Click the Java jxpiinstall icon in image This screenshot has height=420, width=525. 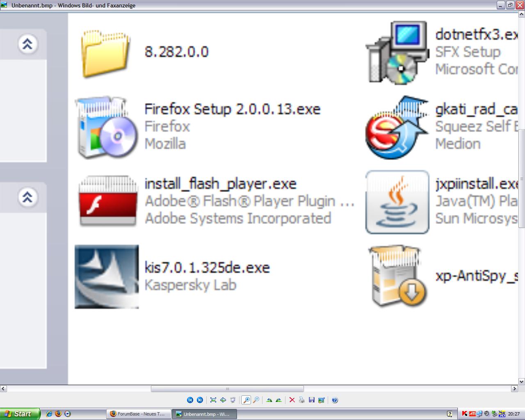click(397, 202)
